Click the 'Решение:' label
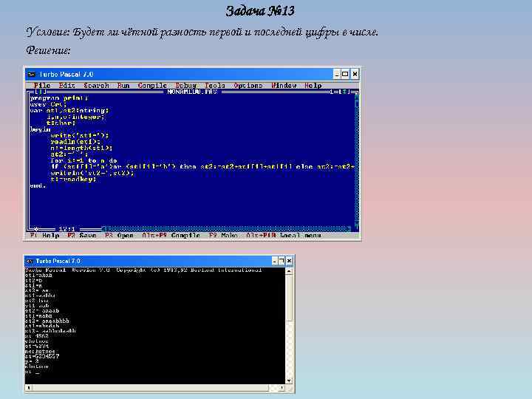This screenshot has width=532, height=399. coord(48,50)
